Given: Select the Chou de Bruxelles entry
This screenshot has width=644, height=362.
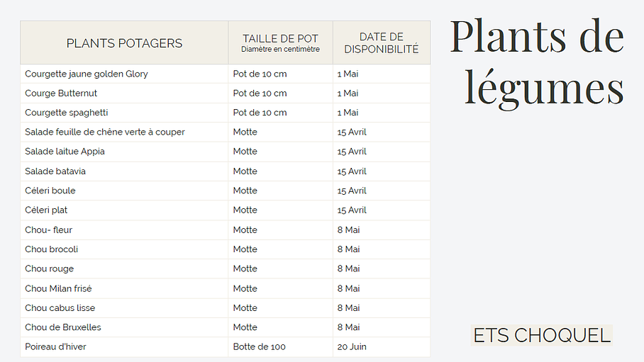Looking at the screenshot, I should click(x=63, y=327).
